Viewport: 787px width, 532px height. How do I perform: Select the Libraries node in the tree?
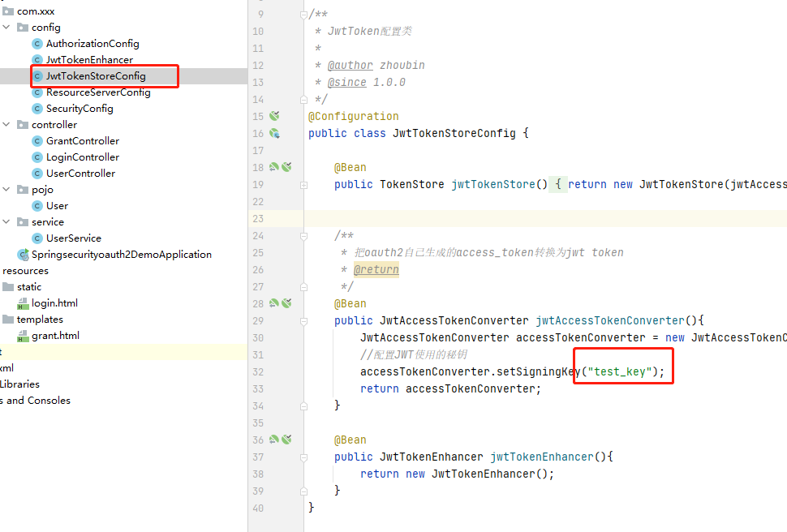pos(19,384)
